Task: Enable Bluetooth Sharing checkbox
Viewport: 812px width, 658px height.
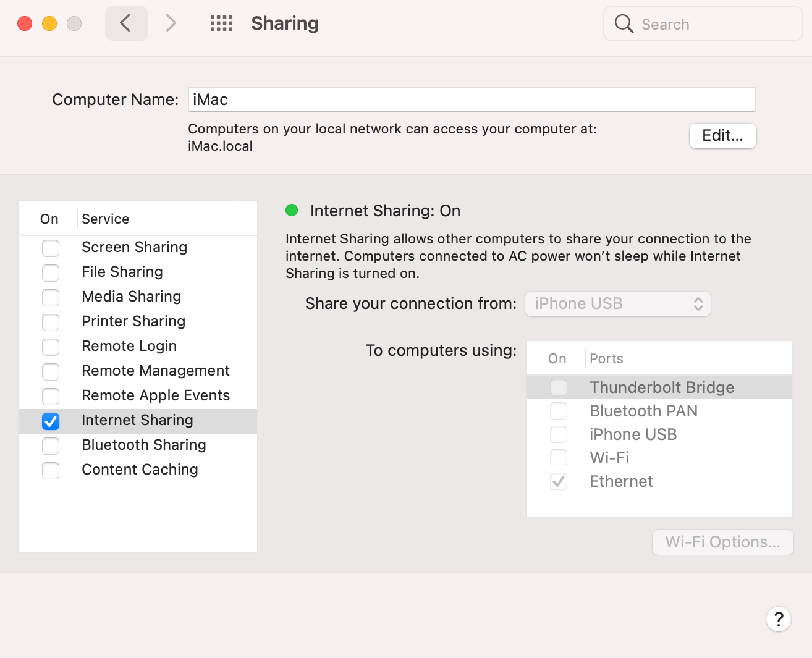Action: (x=51, y=445)
